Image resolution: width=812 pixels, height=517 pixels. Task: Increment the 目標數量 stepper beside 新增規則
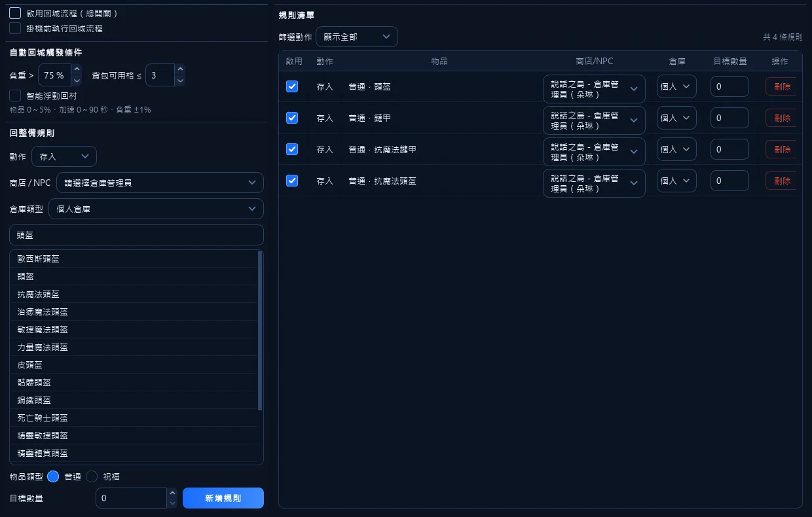click(172, 493)
